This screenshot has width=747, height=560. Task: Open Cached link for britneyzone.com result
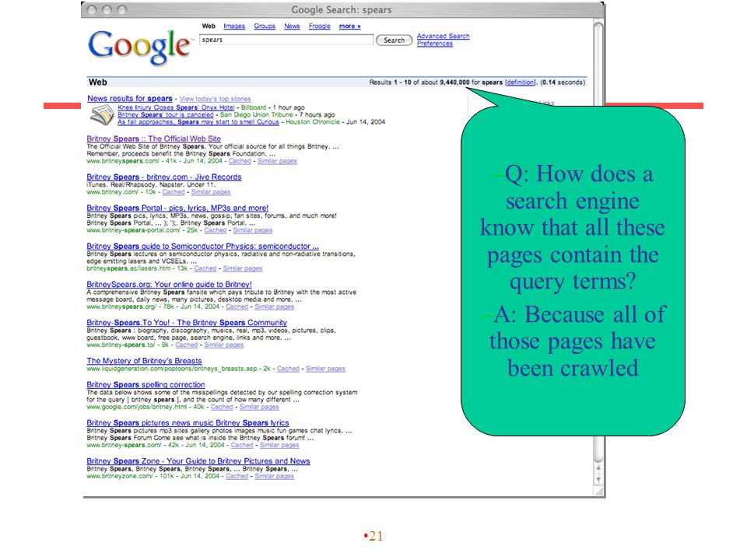(x=237, y=476)
